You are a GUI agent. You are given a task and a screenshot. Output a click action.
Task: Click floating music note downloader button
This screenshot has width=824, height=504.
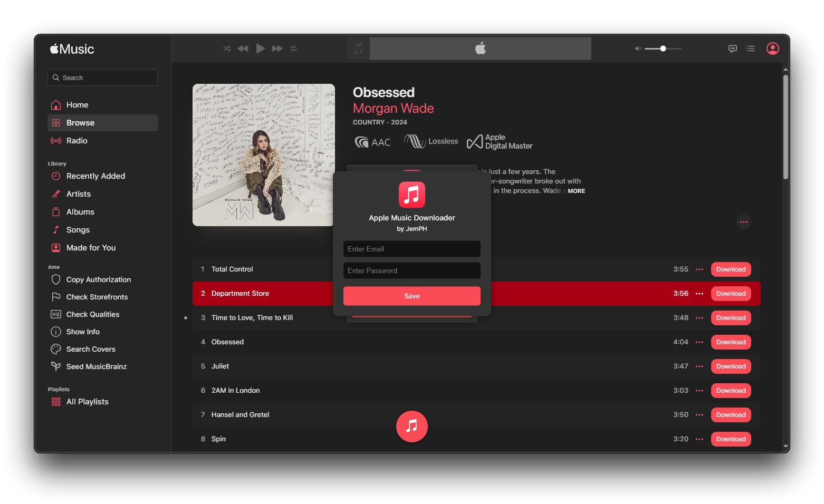click(x=412, y=427)
